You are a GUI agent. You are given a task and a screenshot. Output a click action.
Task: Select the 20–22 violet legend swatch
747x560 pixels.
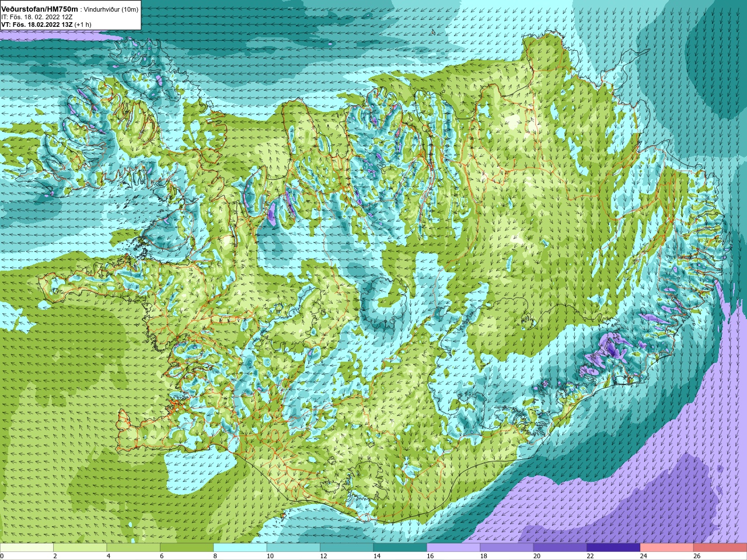pyautogui.click(x=560, y=547)
